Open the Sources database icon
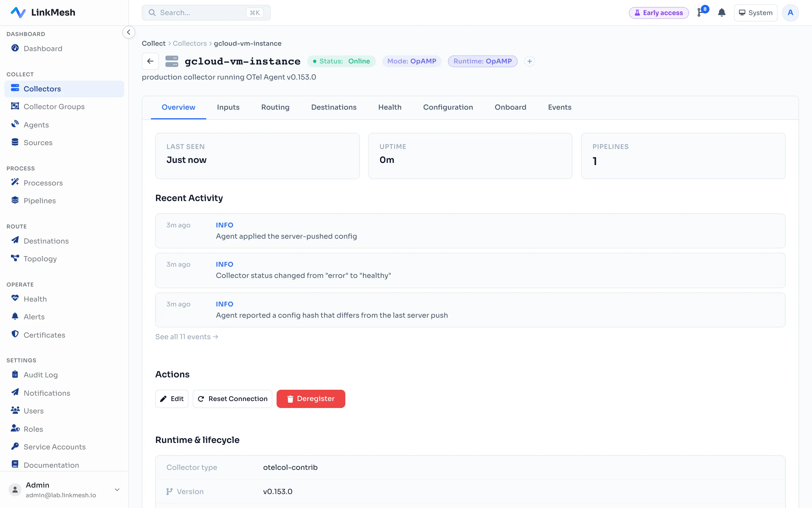The image size is (812, 508). click(x=15, y=142)
